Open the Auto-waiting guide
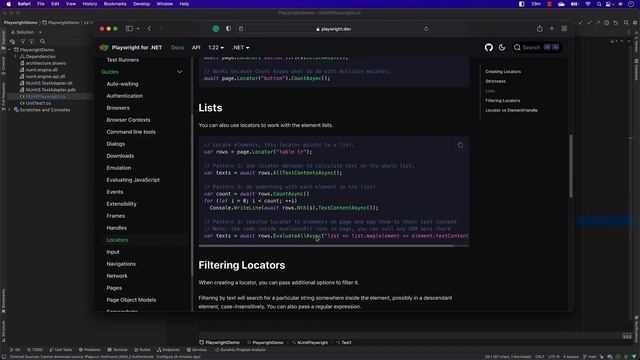 click(x=122, y=84)
